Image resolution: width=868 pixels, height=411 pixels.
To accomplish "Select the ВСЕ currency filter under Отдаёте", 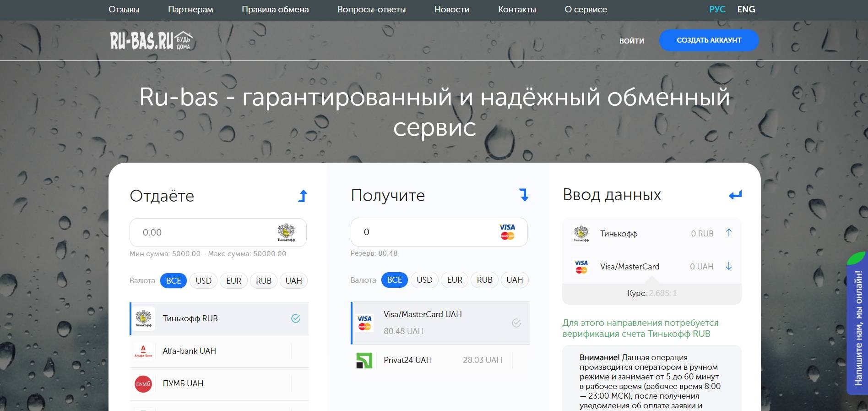I will point(174,281).
